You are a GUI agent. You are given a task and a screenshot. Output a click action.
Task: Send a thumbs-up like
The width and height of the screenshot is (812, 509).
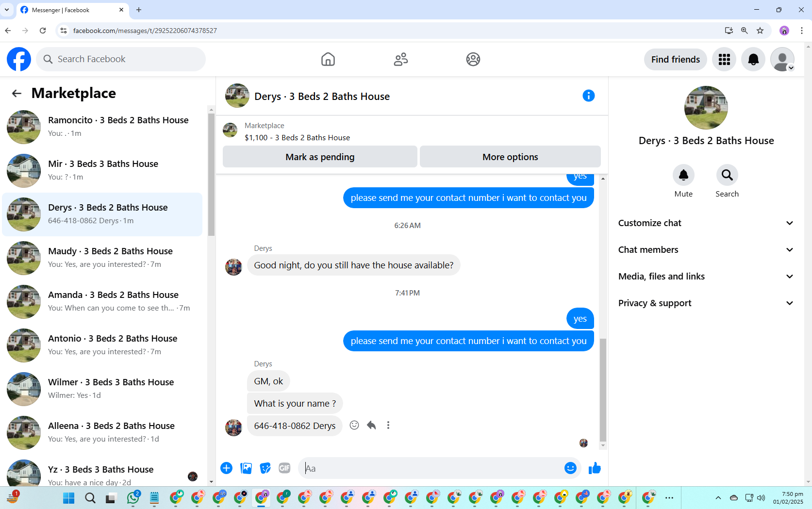(x=595, y=468)
